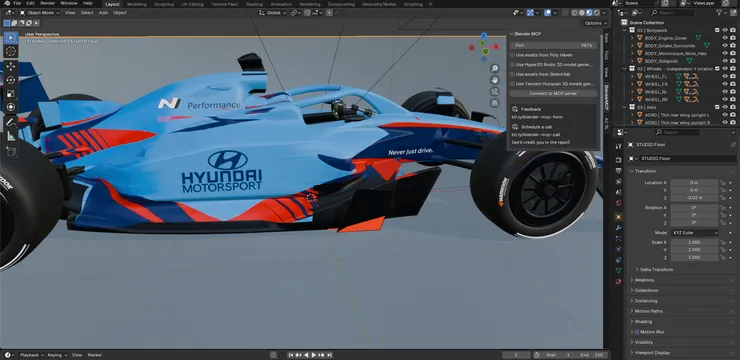Jump to timeline start button
Viewport: 740px width, 360px height.
pyautogui.click(x=291, y=355)
